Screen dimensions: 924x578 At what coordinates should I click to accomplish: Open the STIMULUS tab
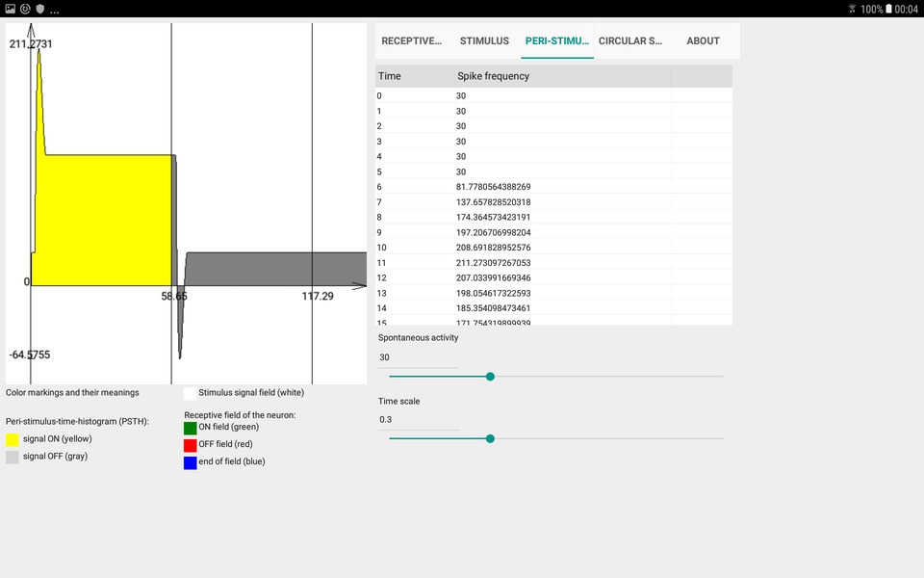484,40
